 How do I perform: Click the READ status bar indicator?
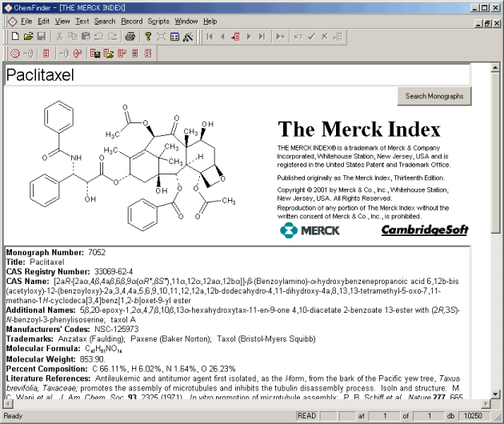[306, 416]
